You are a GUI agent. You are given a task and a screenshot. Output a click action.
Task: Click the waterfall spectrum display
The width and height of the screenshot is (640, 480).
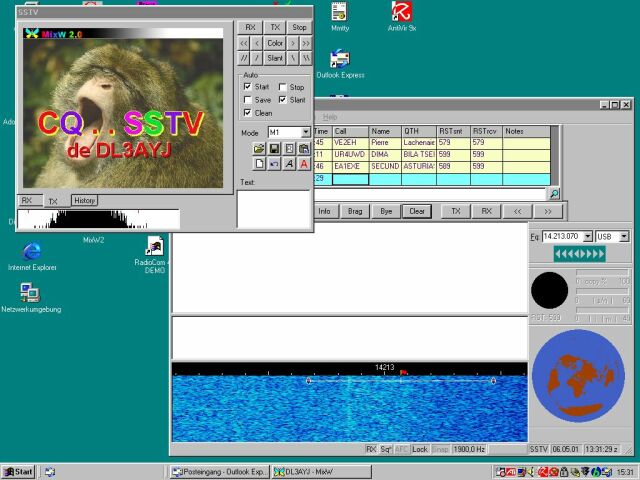click(349, 408)
